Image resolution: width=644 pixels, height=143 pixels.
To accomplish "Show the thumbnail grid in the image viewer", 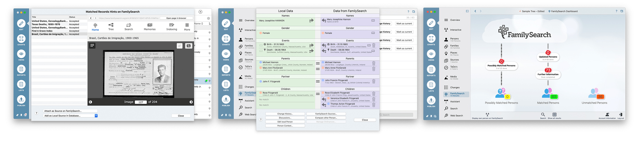I will coord(92,45).
